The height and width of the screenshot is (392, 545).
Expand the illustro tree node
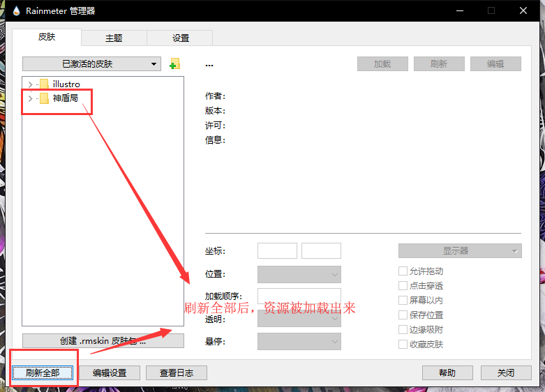point(30,84)
